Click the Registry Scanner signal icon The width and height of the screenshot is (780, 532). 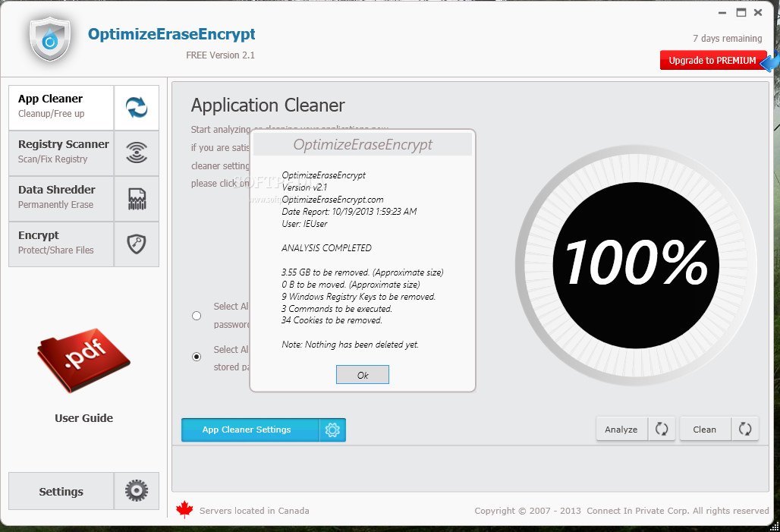(137, 153)
